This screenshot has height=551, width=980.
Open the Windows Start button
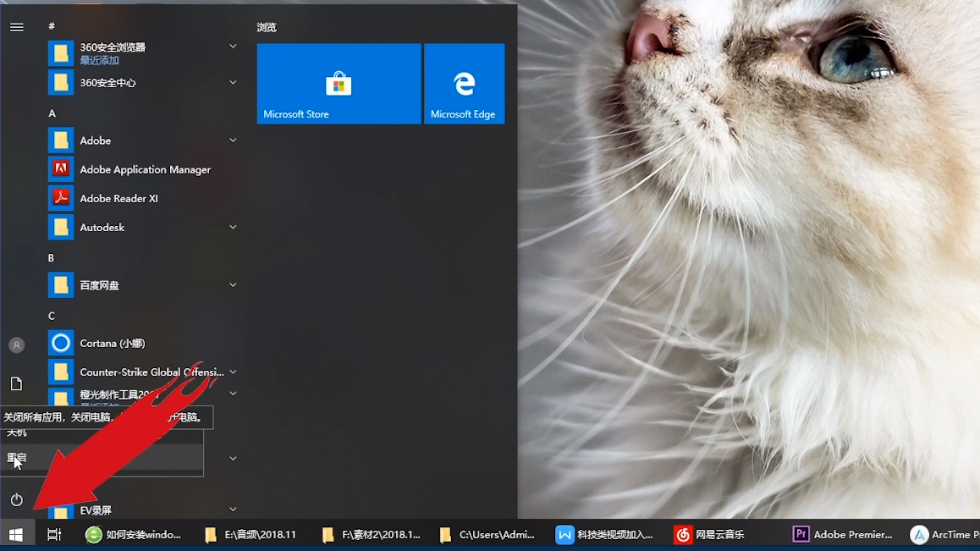tap(16, 535)
